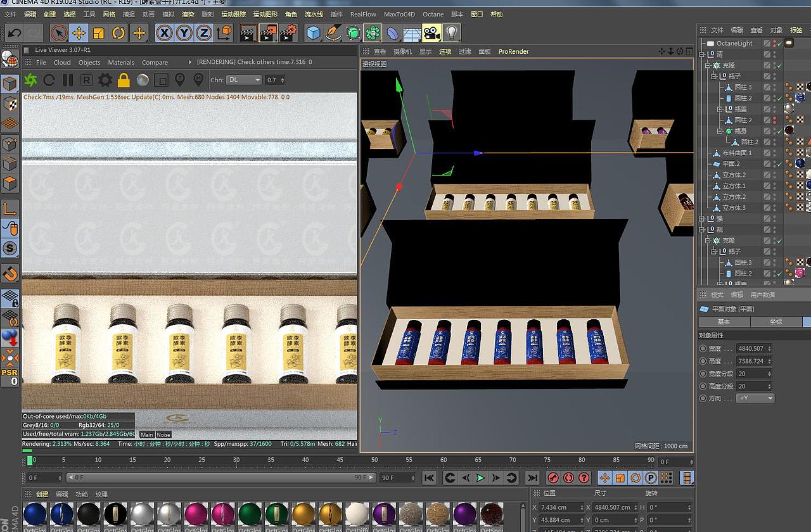Toggle autokeying red button

click(x=568, y=478)
